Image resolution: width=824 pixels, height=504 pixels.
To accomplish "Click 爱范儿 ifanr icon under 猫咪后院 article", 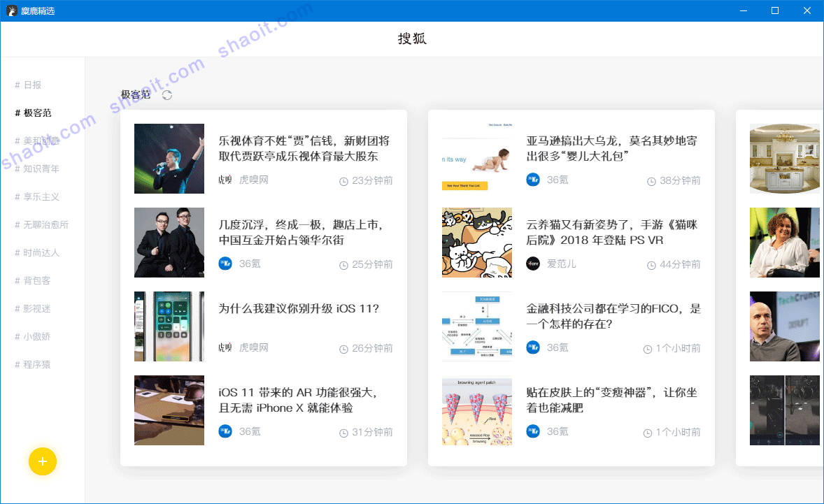I will coord(533,264).
